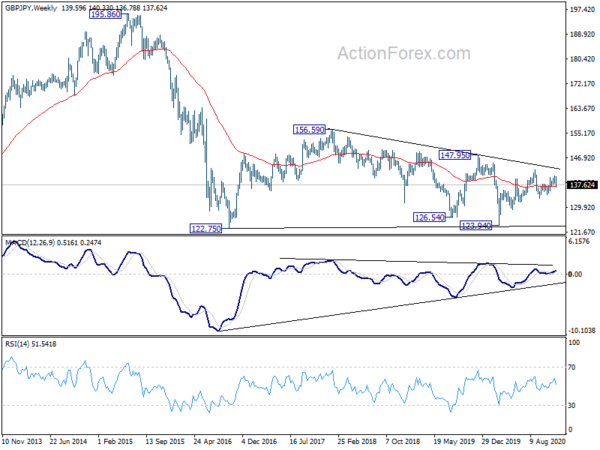The width and height of the screenshot is (600, 450).
Task: Select the 22 Jun 2014 date label
Action: pyautogui.click(x=68, y=441)
